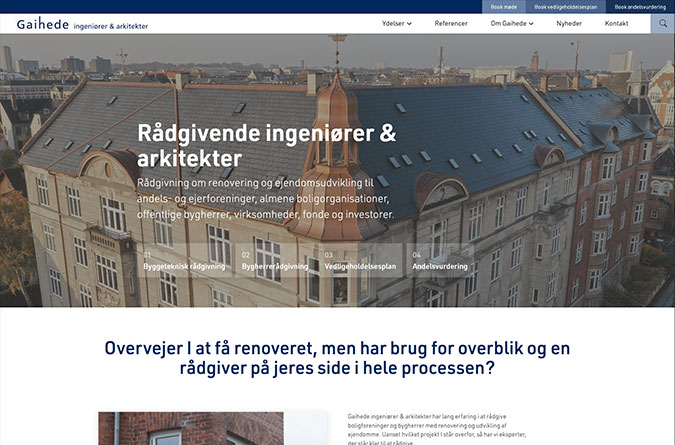Click the Rådgivende ingeniører & arkitekter heading

[x=266, y=145]
